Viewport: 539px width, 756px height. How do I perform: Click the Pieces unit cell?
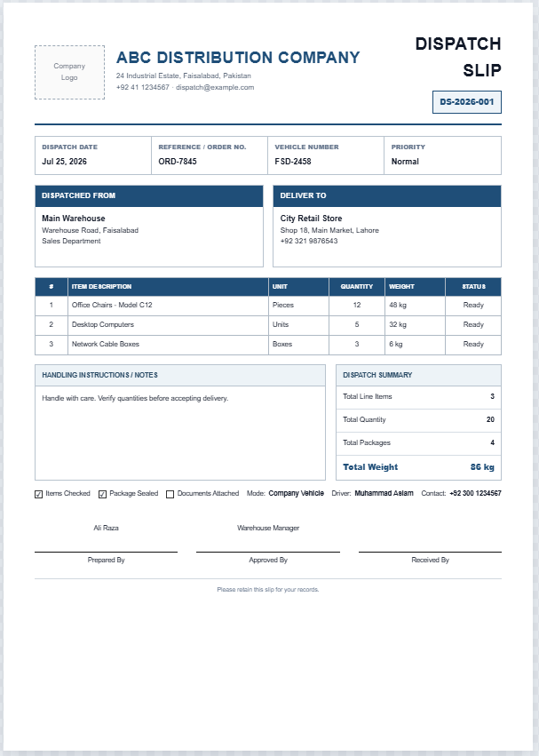click(x=298, y=306)
